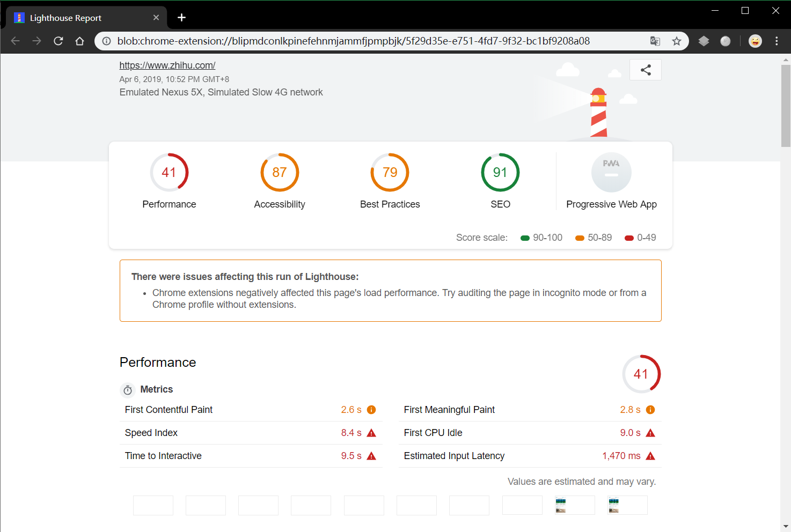Click the '1,470 ms' input latency value
791x532 pixels.
click(621, 456)
